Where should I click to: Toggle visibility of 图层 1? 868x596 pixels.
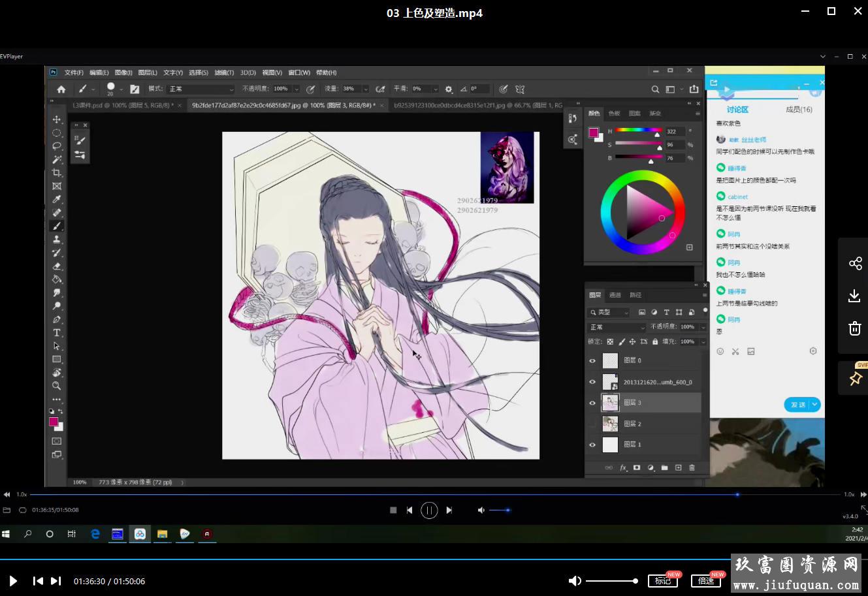tap(592, 445)
